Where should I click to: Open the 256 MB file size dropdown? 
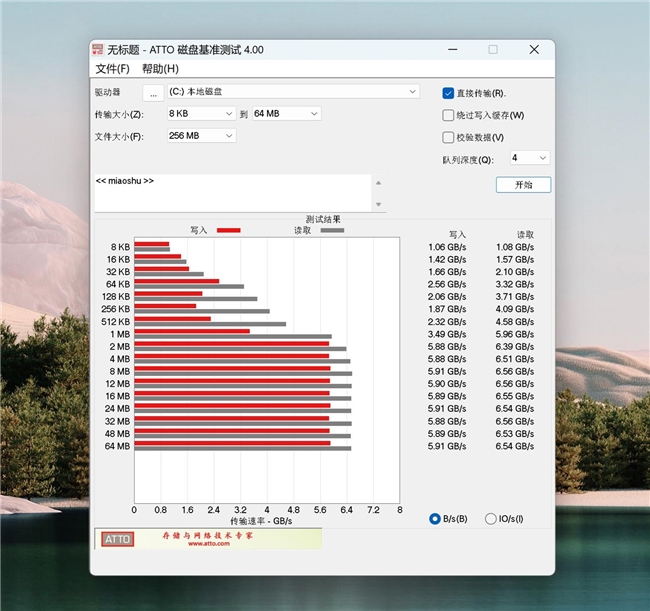pos(201,136)
